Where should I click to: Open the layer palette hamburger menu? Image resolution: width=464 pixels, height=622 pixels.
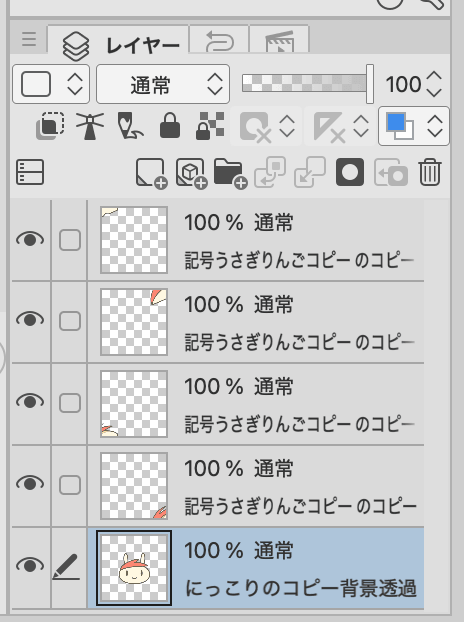pyautogui.click(x=29, y=39)
